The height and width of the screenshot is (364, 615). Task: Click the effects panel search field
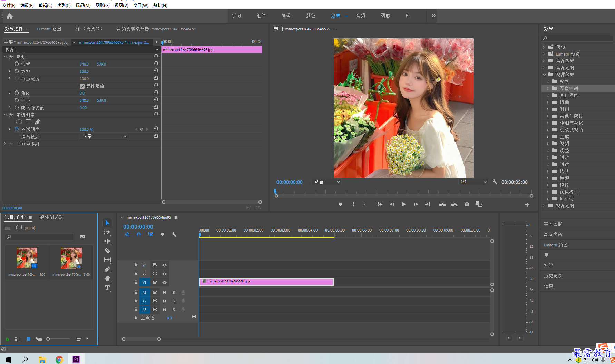(577, 38)
